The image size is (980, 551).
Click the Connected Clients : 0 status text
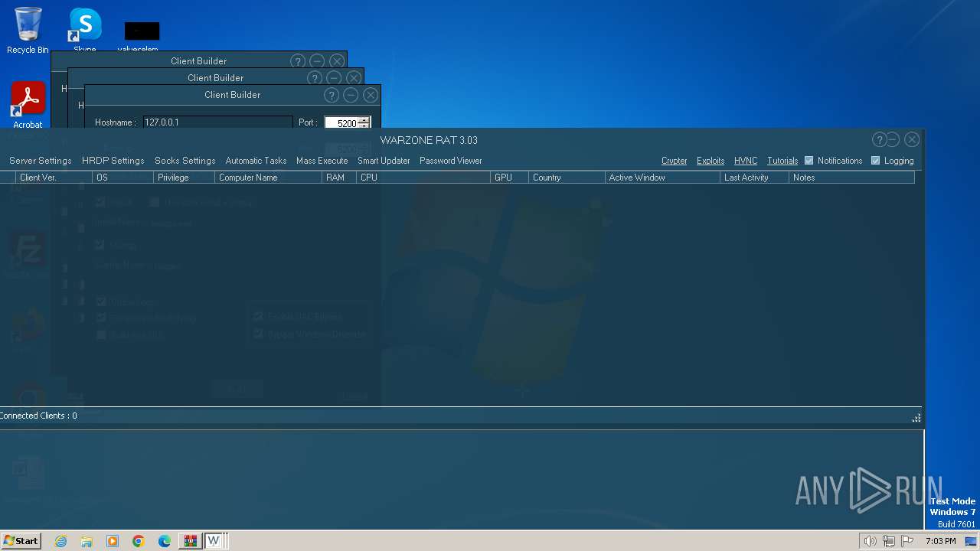tap(38, 416)
